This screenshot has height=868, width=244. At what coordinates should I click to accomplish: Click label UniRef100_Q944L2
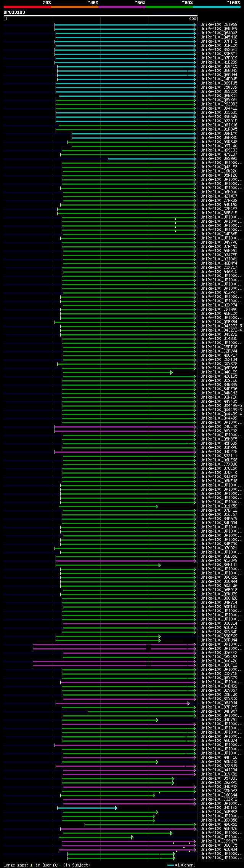[219, 108]
